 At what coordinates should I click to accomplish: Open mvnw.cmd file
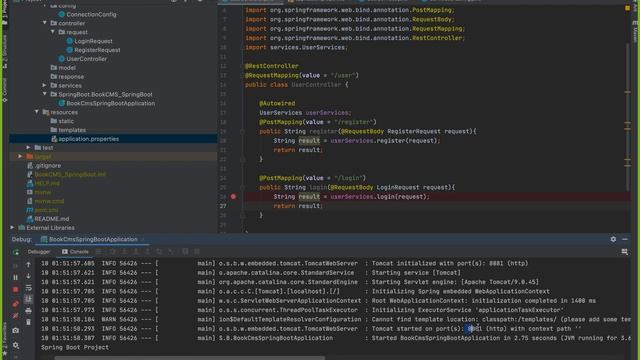49,201
